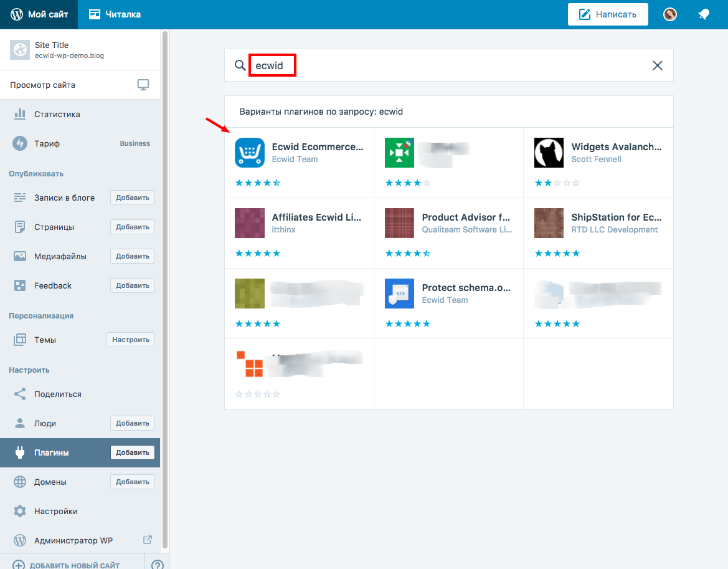
Task: Open Медиафайлы section
Action: pos(60,256)
